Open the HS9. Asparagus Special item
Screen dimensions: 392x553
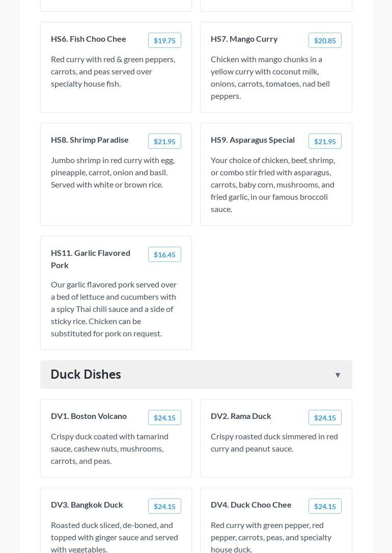point(253,140)
